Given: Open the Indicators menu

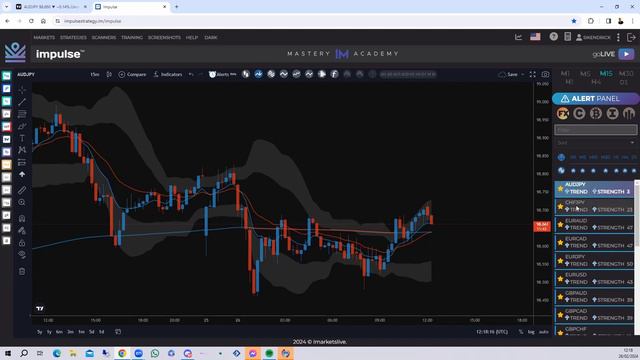Looking at the screenshot, I should (x=168, y=74).
